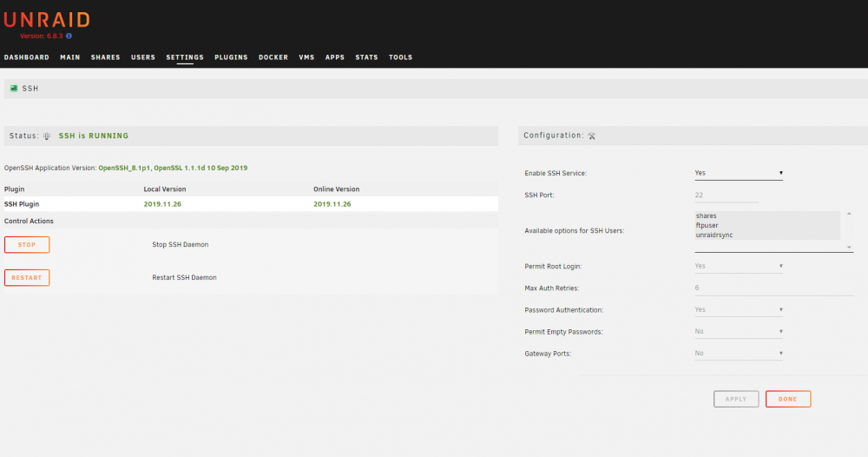This screenshot has height=457, width=868.
Task: Click the Configuration tools icon
Action: pos(592,136)
